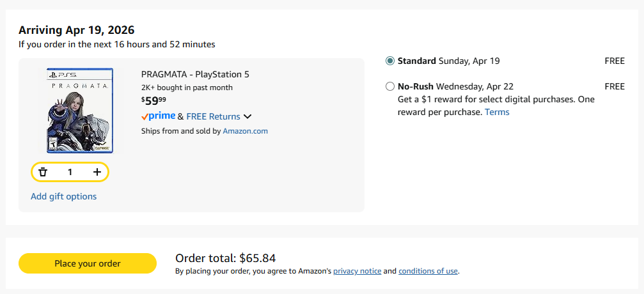Open Amazon's privacy notice link
Viewport: 644px width, 294px height.
click(x=357, y=271)
